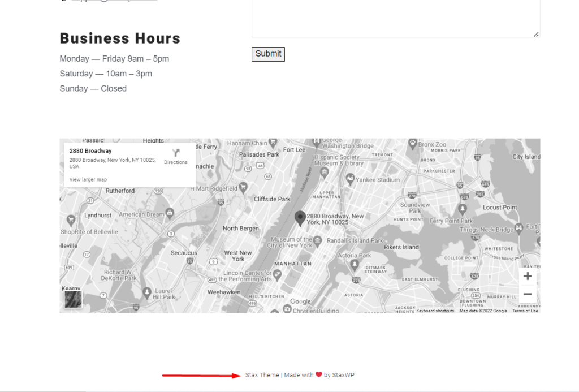This screenshot has height=392, width=579.
Task: Click the American Dream shopping marker
Action: 170,213
